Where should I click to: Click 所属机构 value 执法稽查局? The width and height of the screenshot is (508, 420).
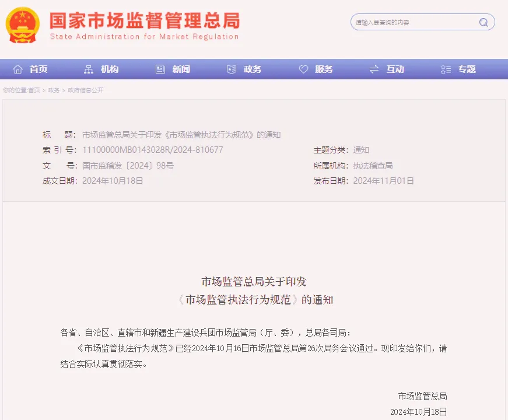pos(373,166)
